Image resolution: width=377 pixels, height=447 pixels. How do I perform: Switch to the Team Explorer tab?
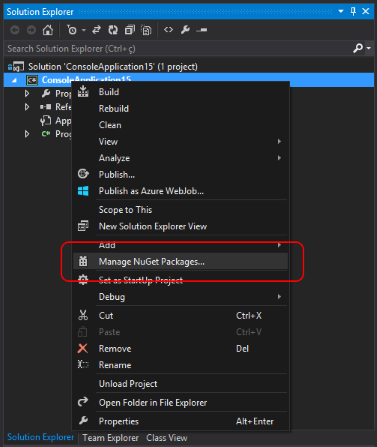110,438
